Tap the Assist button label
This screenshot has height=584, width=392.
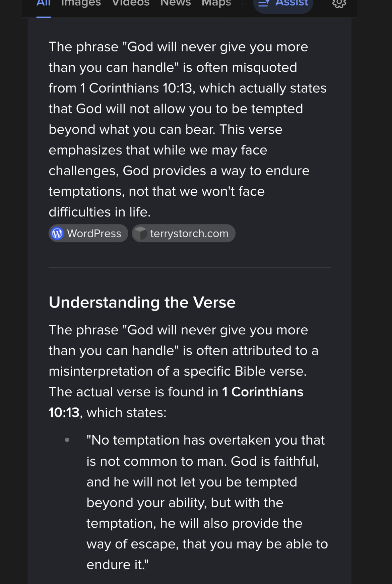tap(291, 3)
